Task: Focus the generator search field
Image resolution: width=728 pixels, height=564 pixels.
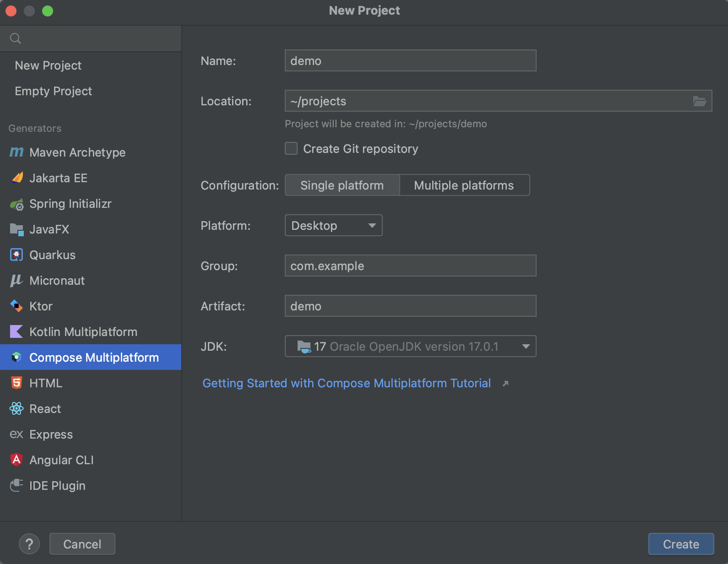Action: pyautogui.click(x=91, y=38)
